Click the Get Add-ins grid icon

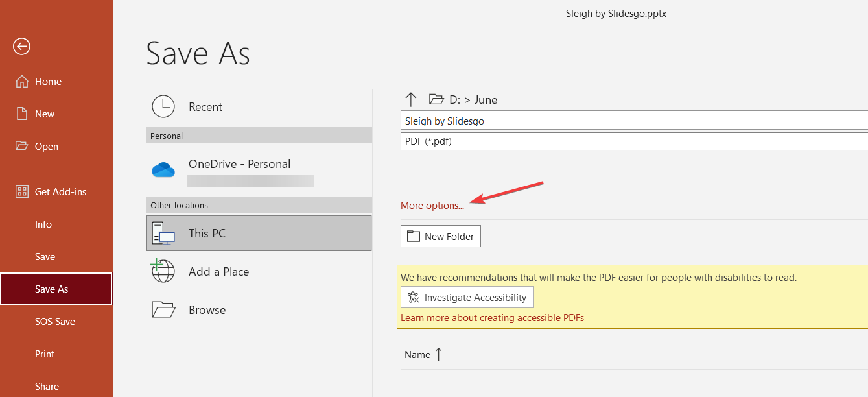[x=22, y=192]
